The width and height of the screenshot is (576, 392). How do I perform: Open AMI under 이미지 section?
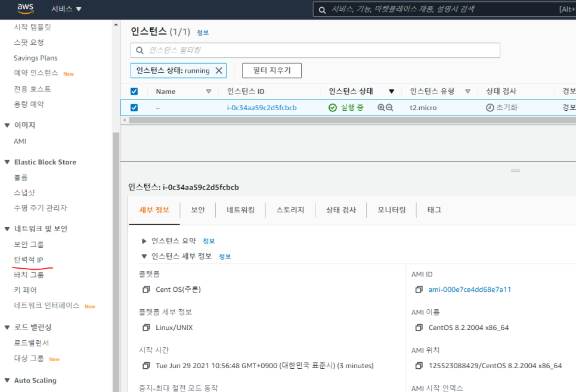[20, 141]
